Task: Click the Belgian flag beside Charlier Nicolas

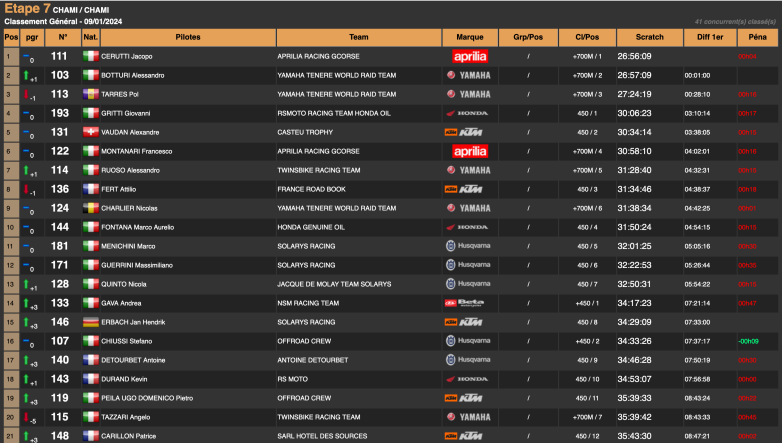Action: [91, 208]
